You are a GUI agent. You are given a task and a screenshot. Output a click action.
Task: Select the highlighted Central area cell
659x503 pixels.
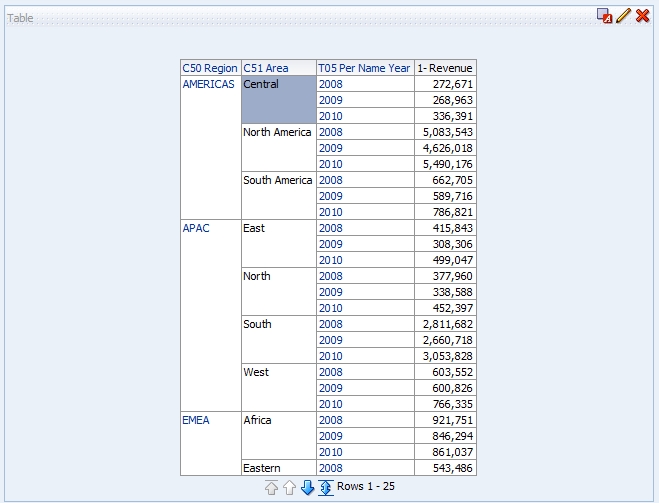tap(277, 99)
